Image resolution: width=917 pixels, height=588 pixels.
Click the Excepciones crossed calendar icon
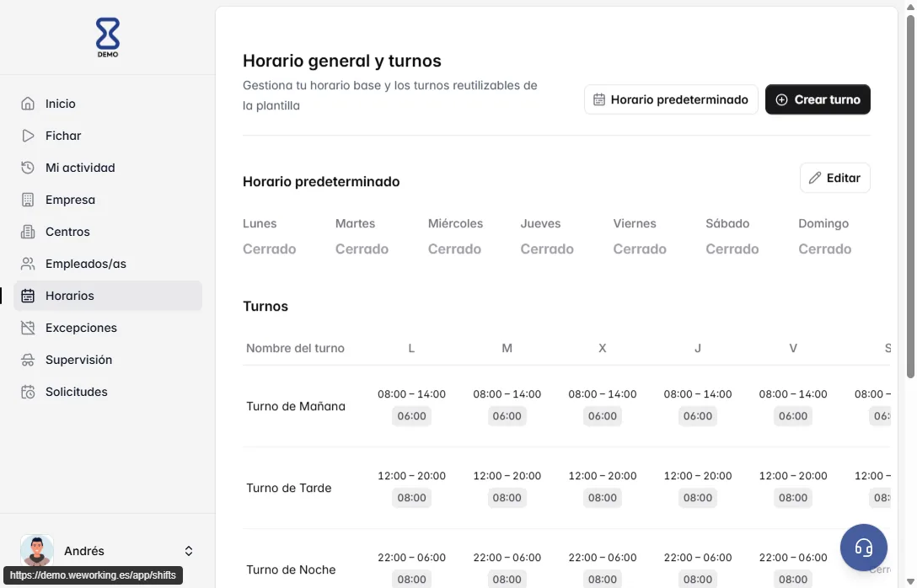click(28, 328)
